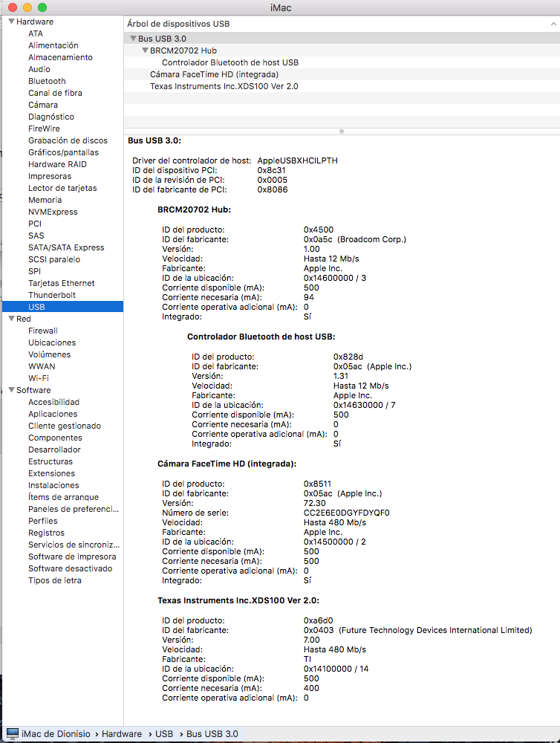Select SPI in the sidebar
This screenshot has width=560, height=743.
(x=34, y=271)
